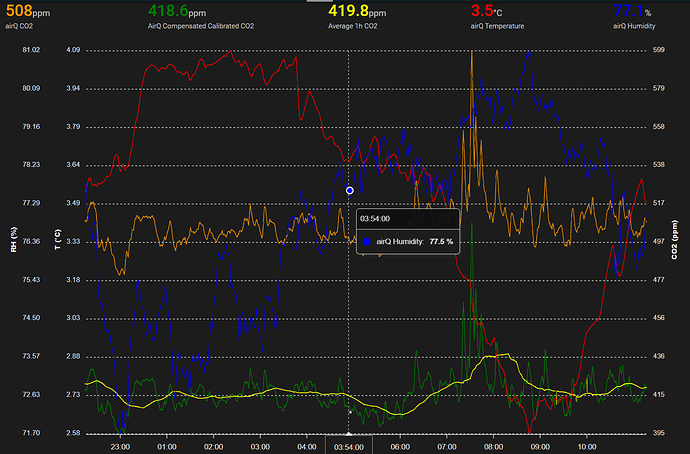The image size is (690, 454).
Task: Select the airQ CO2 series label
Action: tap(19, 26)
